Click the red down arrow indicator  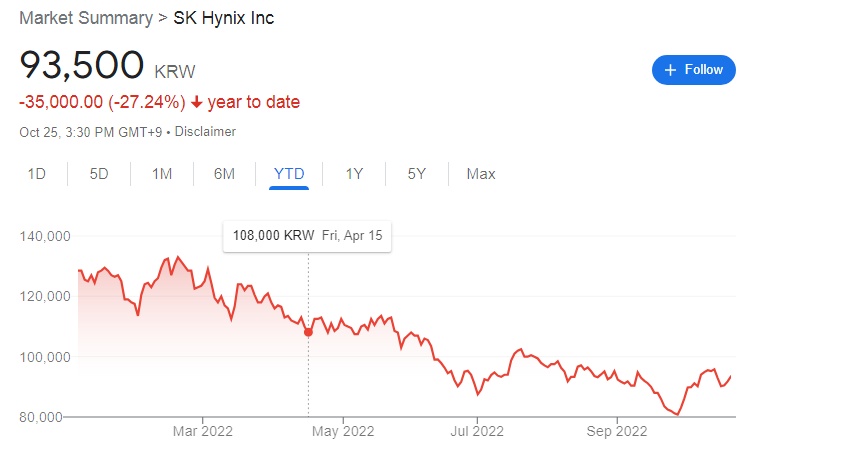pyautogui.click(x=198, y=102)
